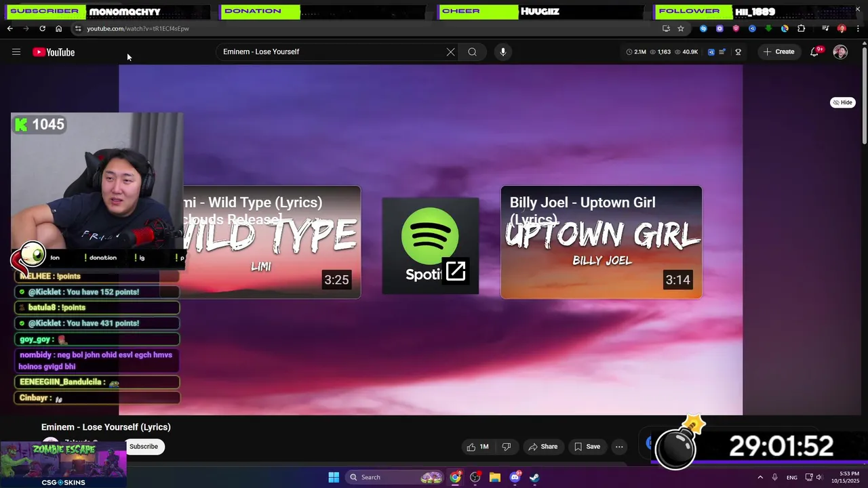Click the taskbar Search box
The height and width of the screenshot is (488, 868).
point(395,477)
